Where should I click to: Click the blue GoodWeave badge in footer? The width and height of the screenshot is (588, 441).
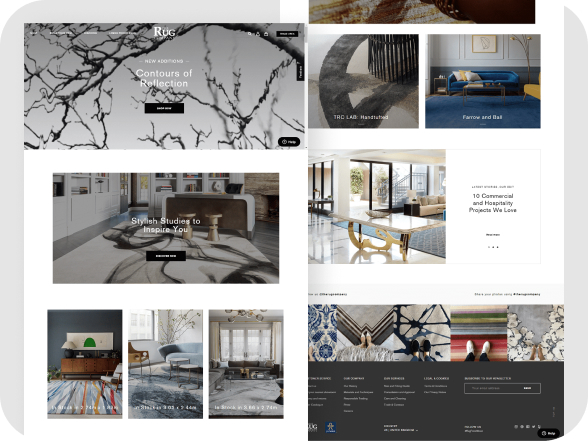(330, 427)
